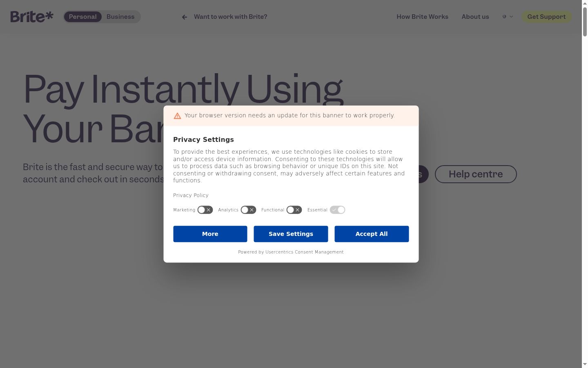Enable the Analytics cookies switch
This screenshot has width=588, height=368.
(248, 210)
